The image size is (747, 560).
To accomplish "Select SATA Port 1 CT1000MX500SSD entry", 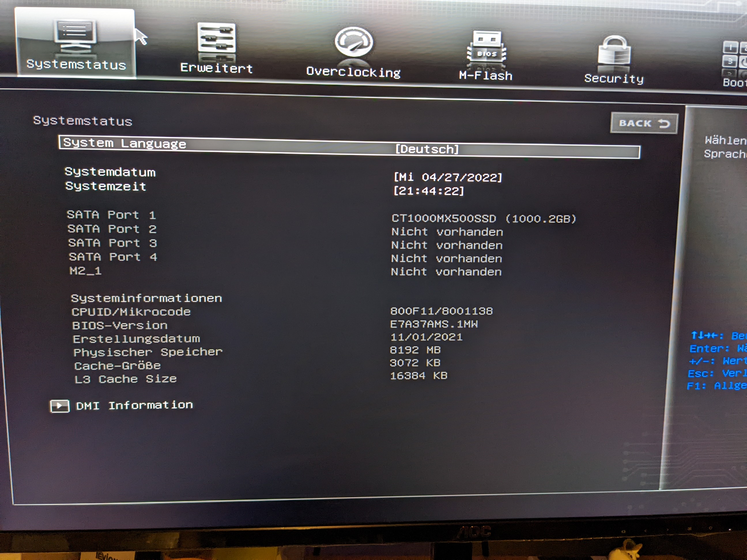I will [483, 218].
